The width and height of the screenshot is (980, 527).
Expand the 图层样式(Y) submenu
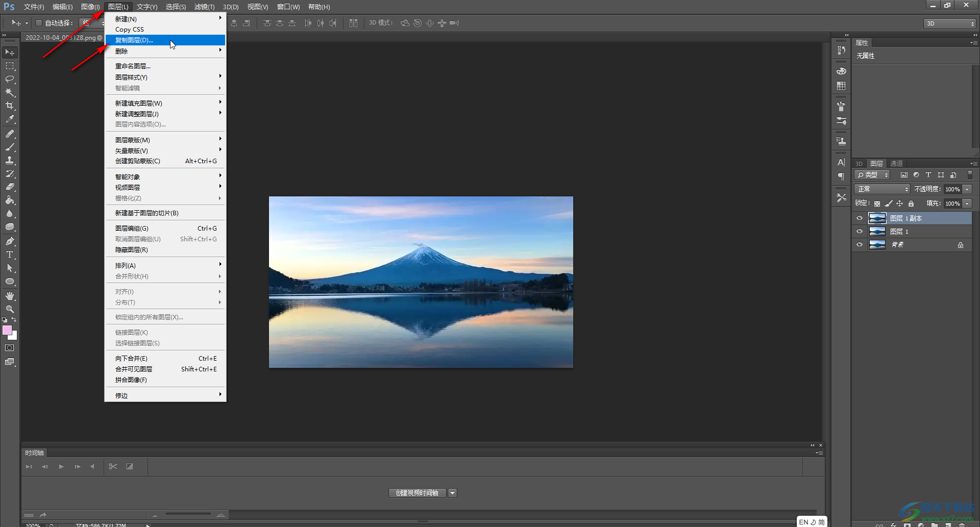165,77
